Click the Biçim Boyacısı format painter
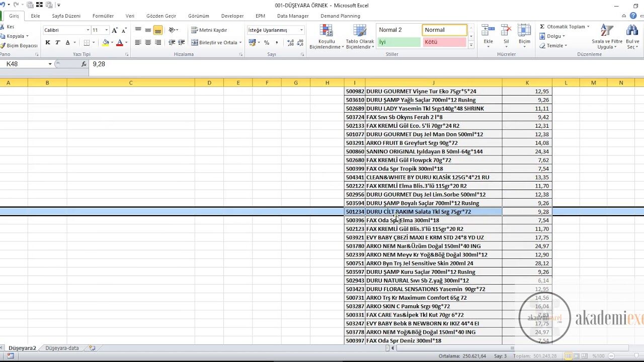Viewport: 644px width, 362px height. [19, 46]
